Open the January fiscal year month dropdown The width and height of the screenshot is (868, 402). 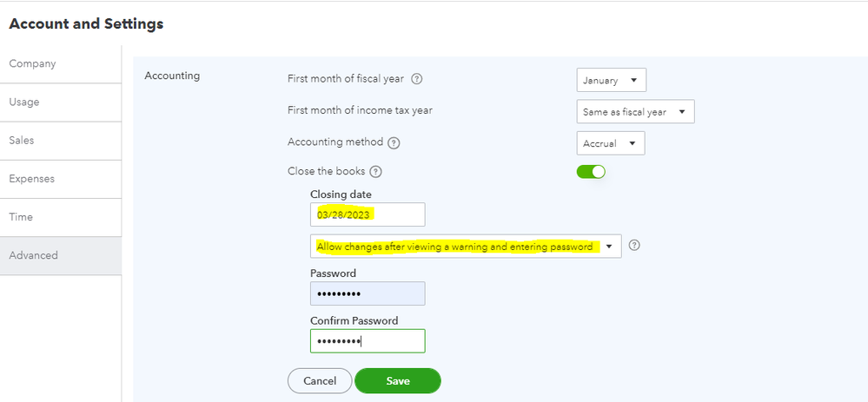(x=612, y=81)
